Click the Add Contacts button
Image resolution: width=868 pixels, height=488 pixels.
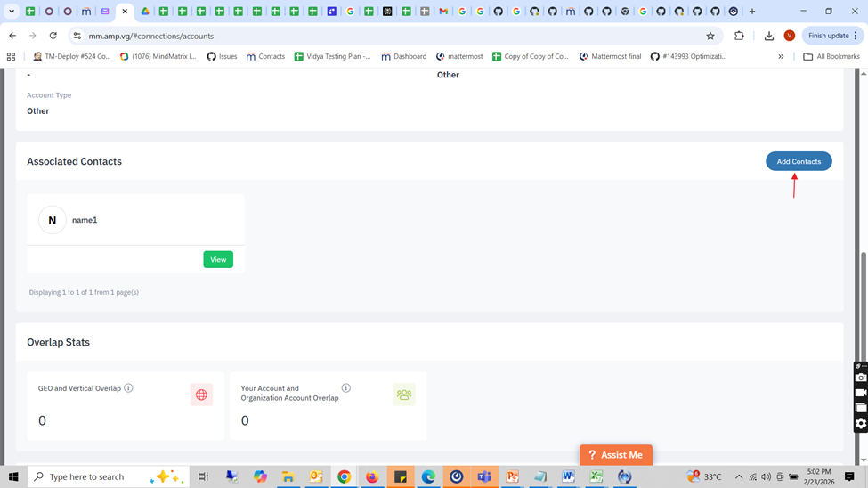click(799, 161)
